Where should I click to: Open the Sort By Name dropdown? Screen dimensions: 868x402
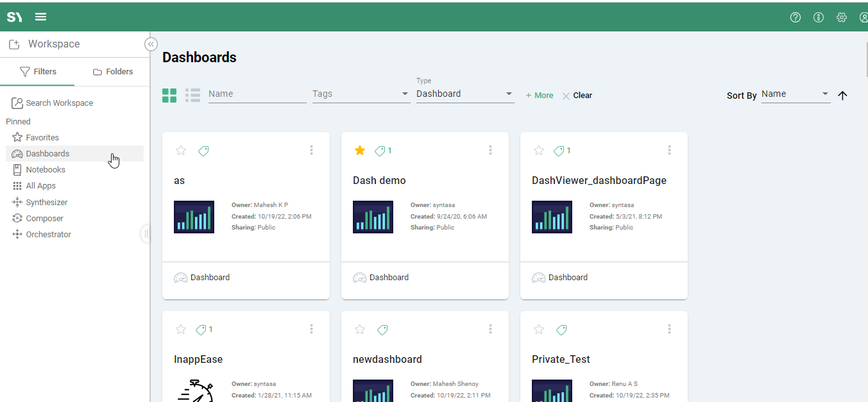tap(795, 94)
